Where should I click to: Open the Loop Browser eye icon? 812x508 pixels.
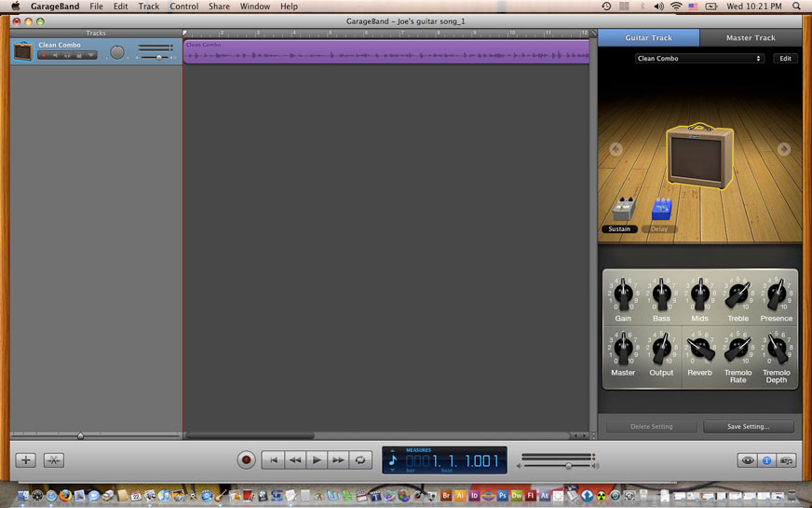tap(747, 460)
